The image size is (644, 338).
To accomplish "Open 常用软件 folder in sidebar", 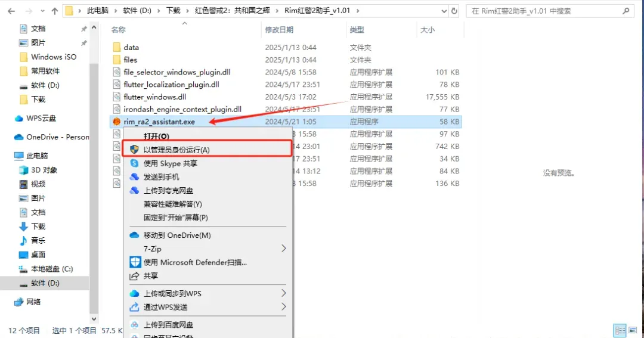I will click(45, 70).
